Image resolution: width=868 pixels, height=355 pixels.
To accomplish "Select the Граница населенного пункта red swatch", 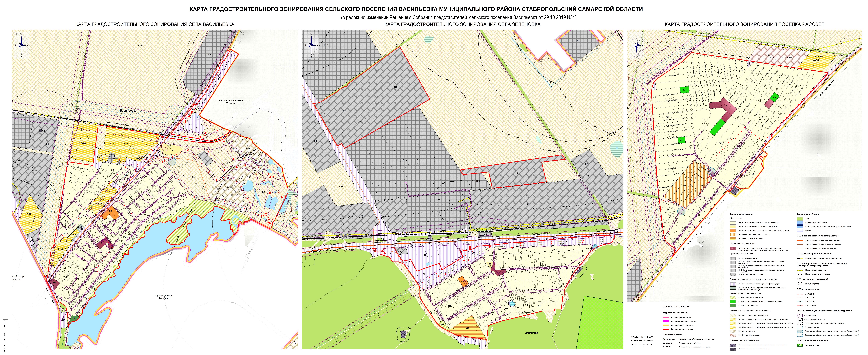I will tap(666, 329).
